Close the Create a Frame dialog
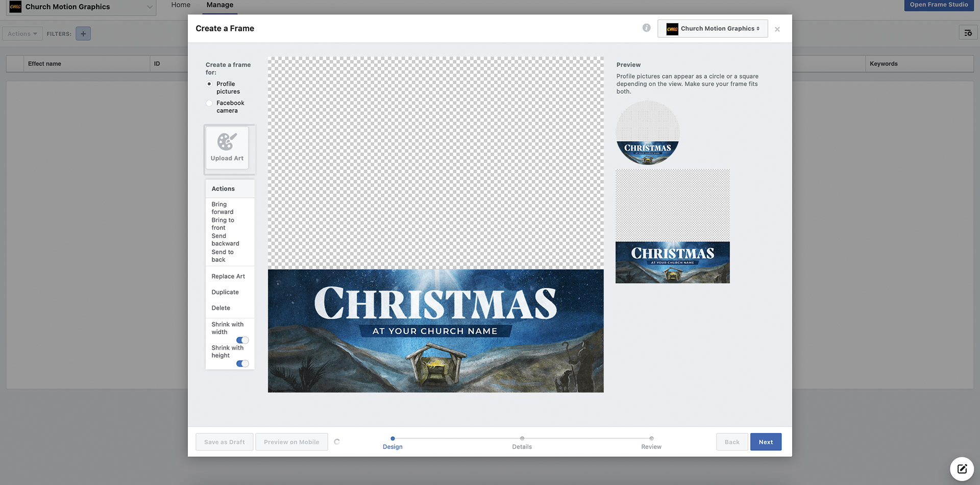The width and height of the screenshot is (980, 485). pos(777,29)
